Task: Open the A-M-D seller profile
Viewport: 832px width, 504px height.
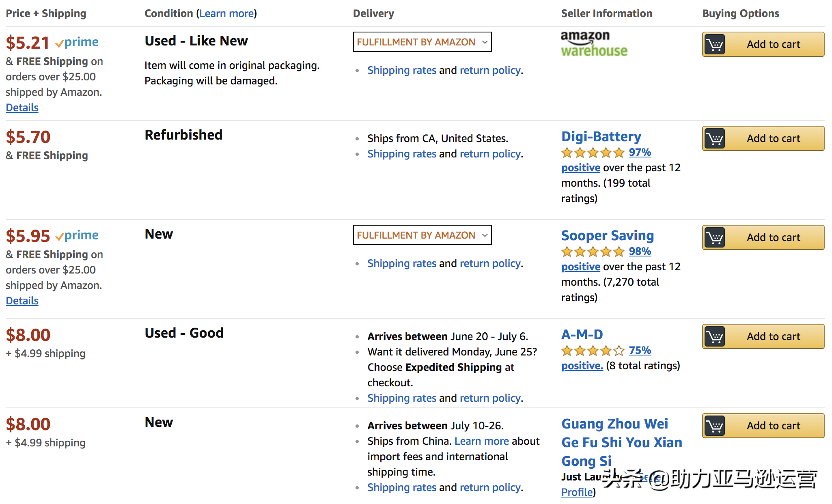Action: [582, 335]
